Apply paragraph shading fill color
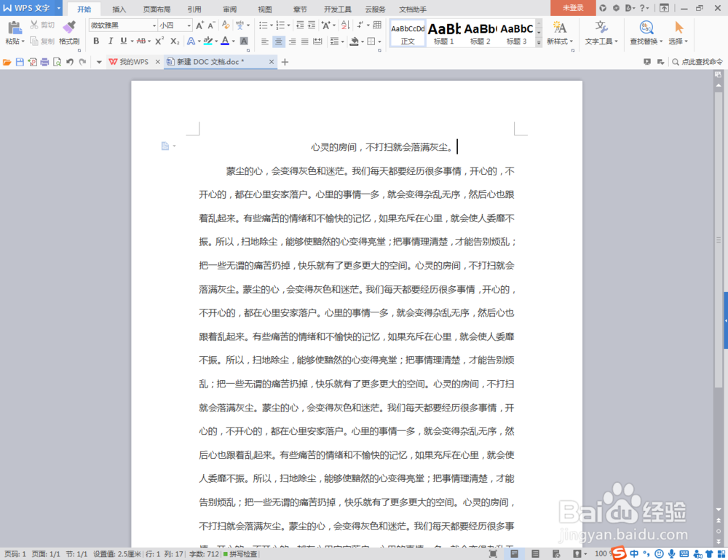Screen dimensions: 728x560 (355, 42)
